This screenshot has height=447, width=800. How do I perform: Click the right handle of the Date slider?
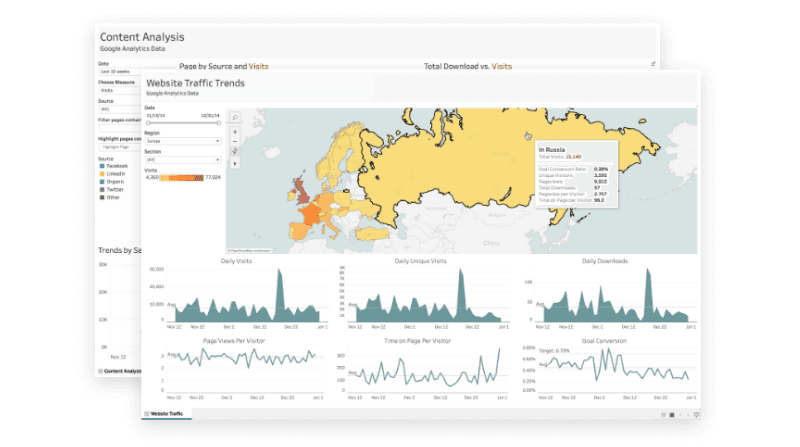coord(220,123)
